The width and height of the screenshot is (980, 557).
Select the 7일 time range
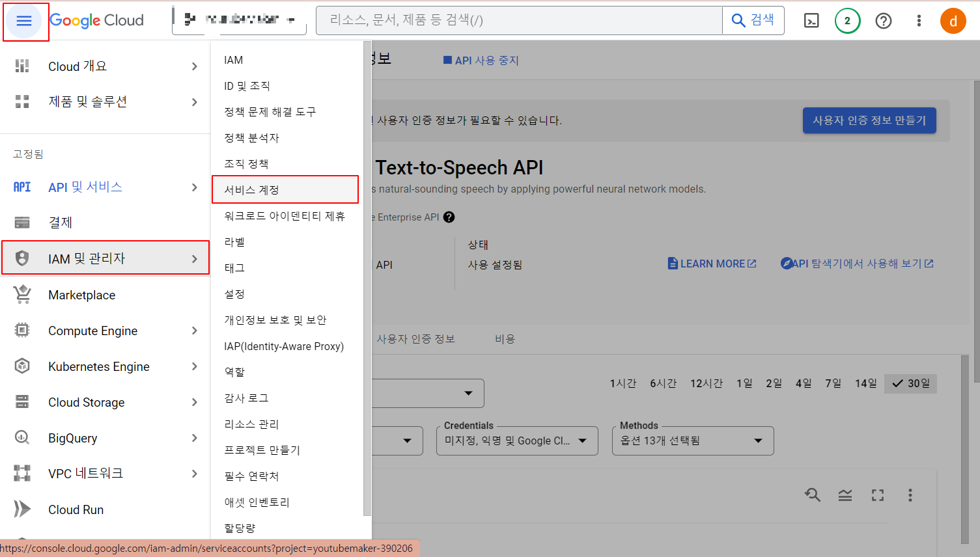[x=833, y=383]
